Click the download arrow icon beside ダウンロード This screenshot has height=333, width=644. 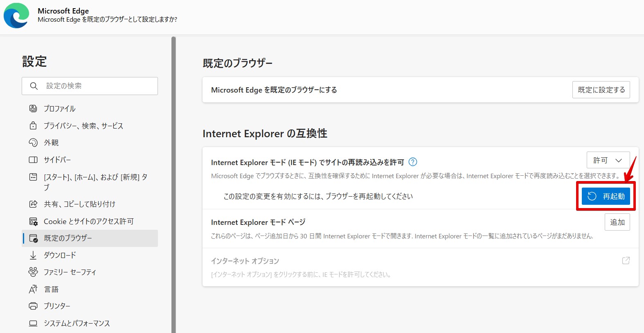pos(33,255)
